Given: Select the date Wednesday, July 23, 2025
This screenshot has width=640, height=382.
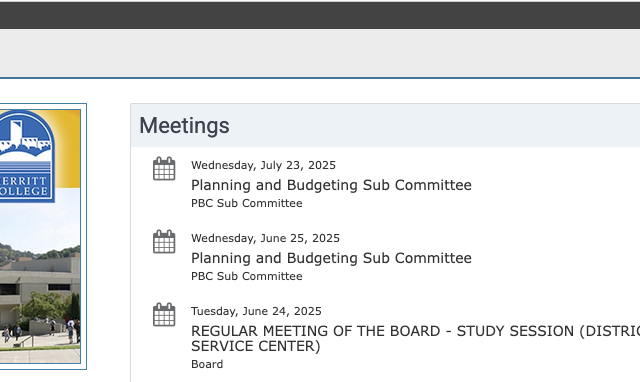Looking at the screenshot, I should pos(263,165).
